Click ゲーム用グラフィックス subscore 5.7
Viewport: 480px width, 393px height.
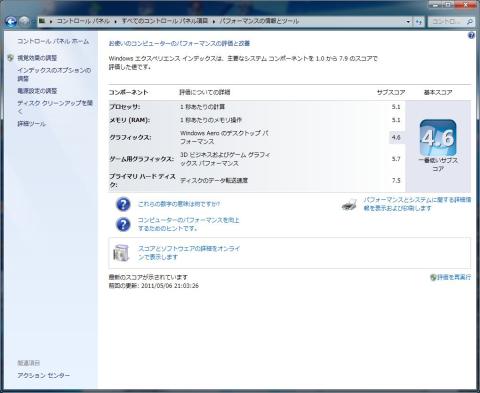[x=396, y=159]
